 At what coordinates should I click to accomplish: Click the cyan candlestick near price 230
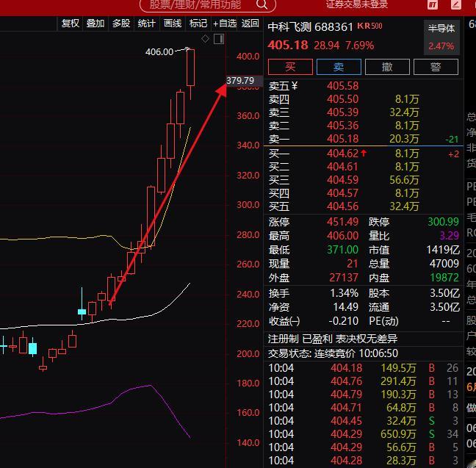click(82, 312)
